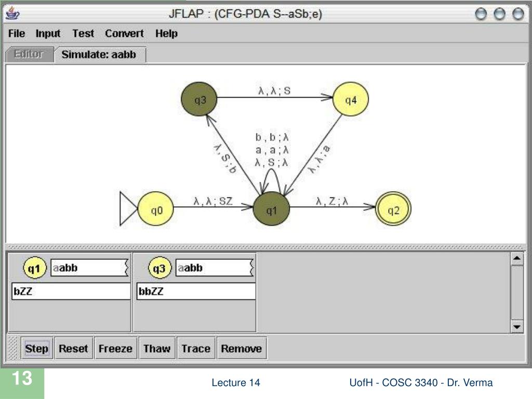Click the first window control button in title bar

[481, 14]
